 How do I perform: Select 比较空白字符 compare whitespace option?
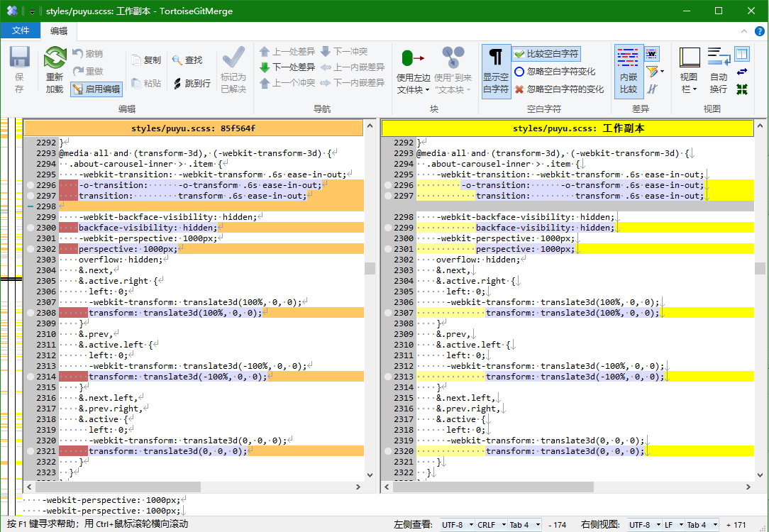pyautogui.click(x=546, y=54)
